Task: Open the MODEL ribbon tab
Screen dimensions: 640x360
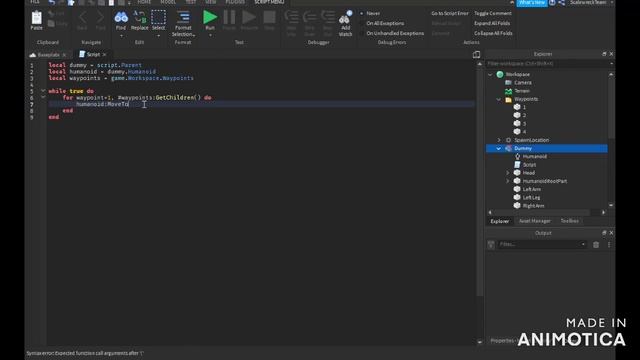Action: click(168, 2)
